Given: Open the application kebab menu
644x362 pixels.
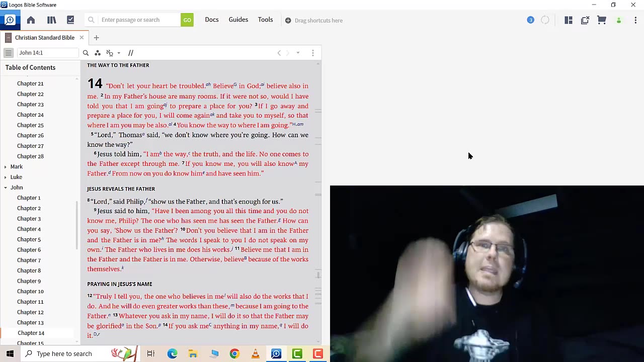Looking at the screenshot, I should (635, 20).
